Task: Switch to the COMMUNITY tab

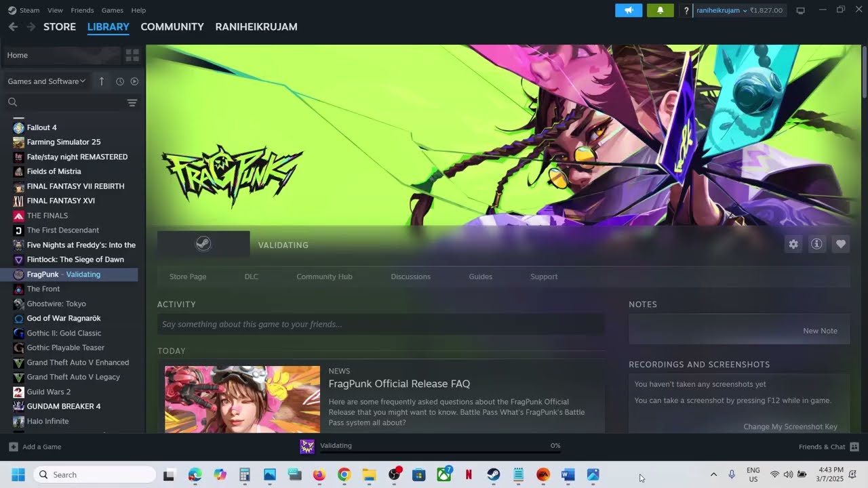Action: tap(172, 26)
